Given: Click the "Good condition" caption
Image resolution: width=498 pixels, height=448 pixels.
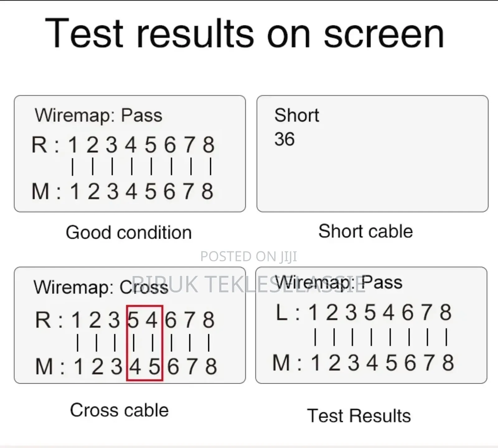Looking at the screenshot, I should [129, 232].
